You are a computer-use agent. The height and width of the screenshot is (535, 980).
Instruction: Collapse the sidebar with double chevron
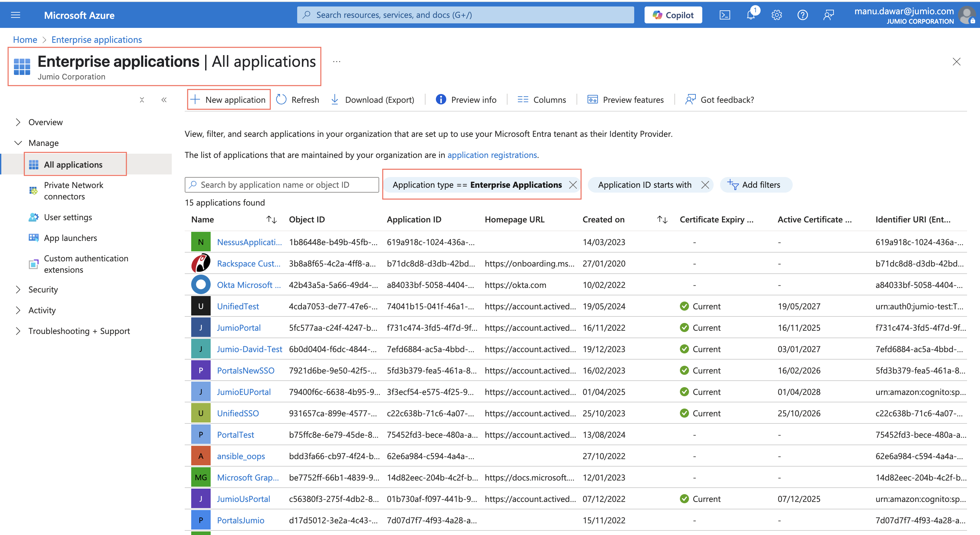[164, 100]
